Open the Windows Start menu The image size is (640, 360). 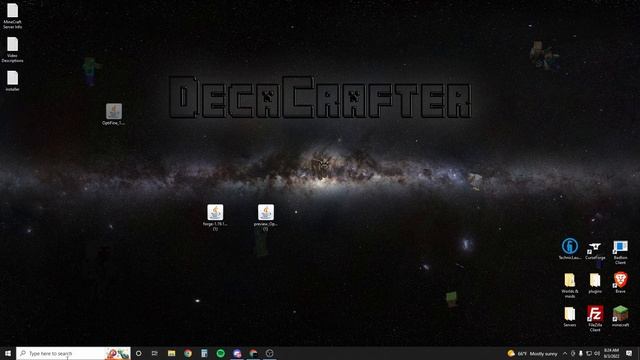coord(8,353)
